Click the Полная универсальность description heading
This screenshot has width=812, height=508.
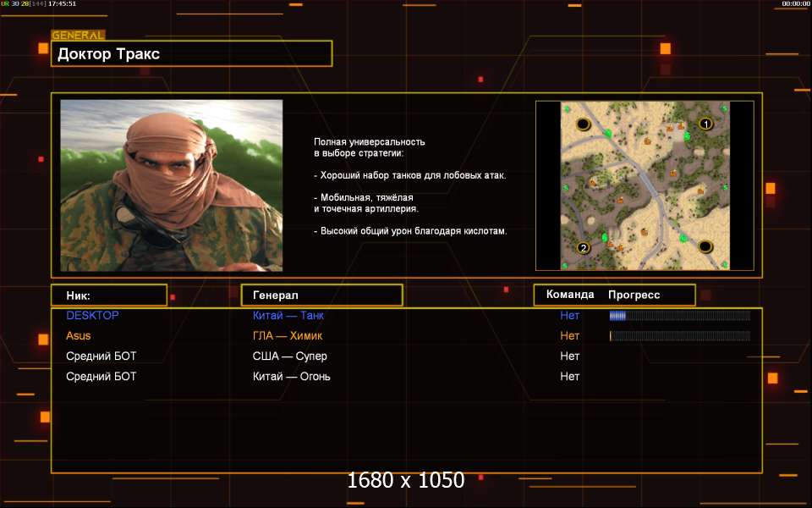[370, 147]
